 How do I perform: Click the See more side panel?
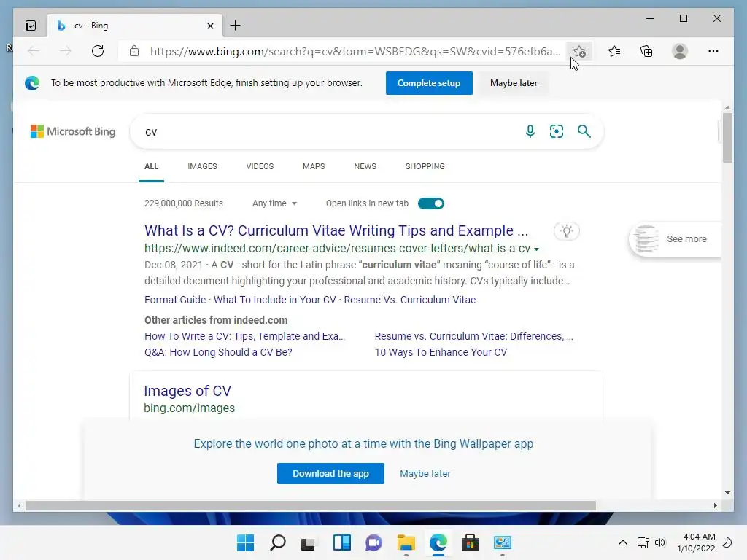(x=675, y=239)
